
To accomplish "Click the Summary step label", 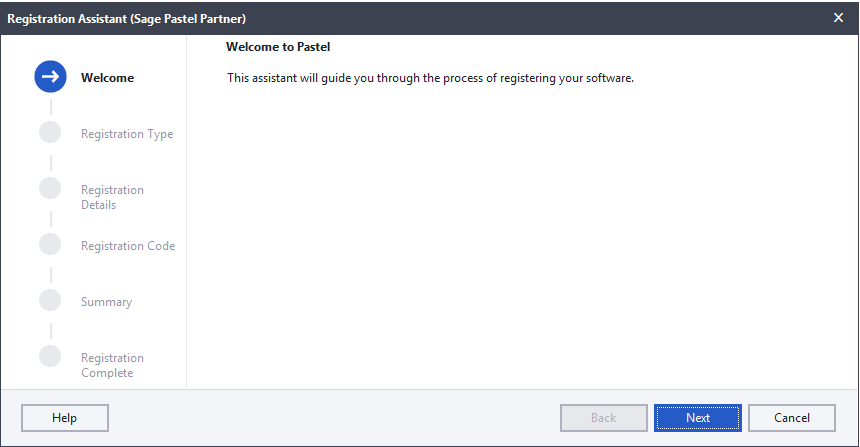I will [x=106, y=302].
